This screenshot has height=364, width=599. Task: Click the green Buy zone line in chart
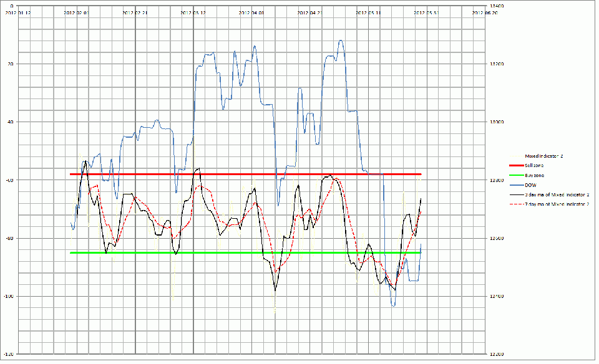coord(245,252)
